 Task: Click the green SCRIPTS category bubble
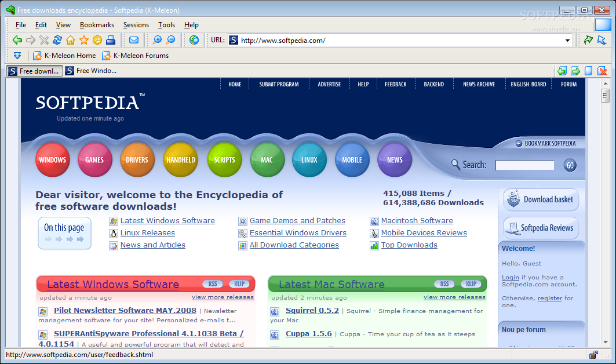(x=224, y=160)
